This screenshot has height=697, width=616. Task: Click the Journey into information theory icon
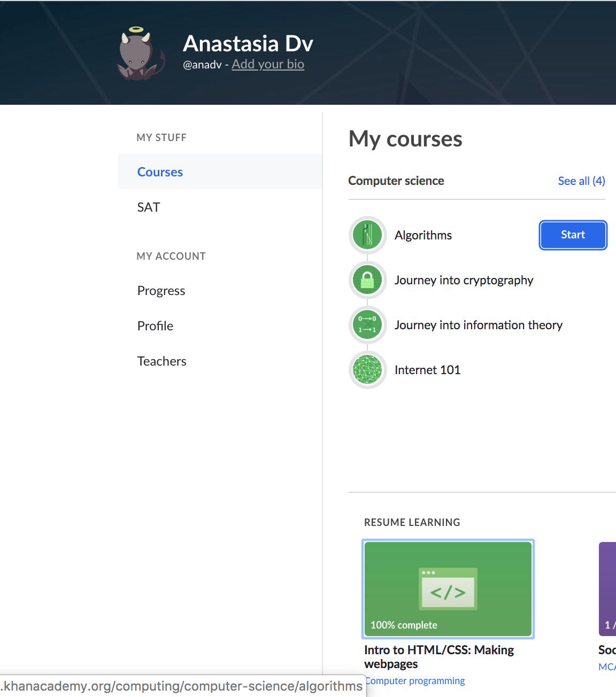pyautogui.click(x=367, y=325)
